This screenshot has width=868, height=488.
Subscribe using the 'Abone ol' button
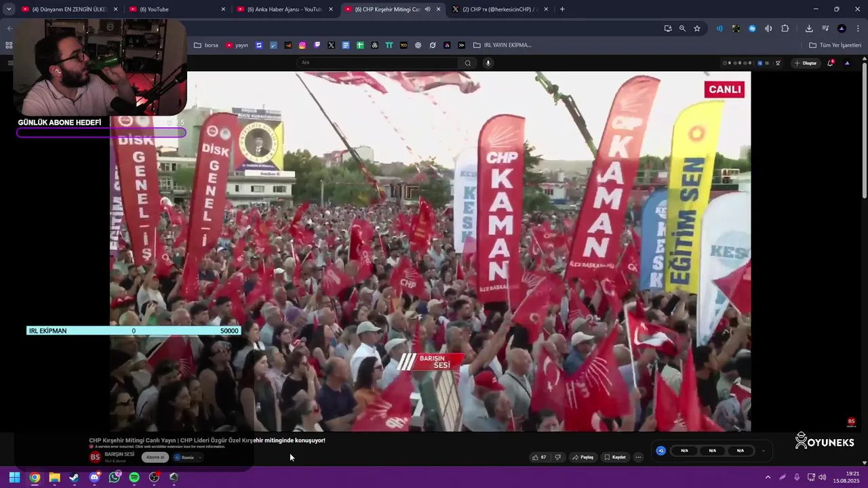155,457
